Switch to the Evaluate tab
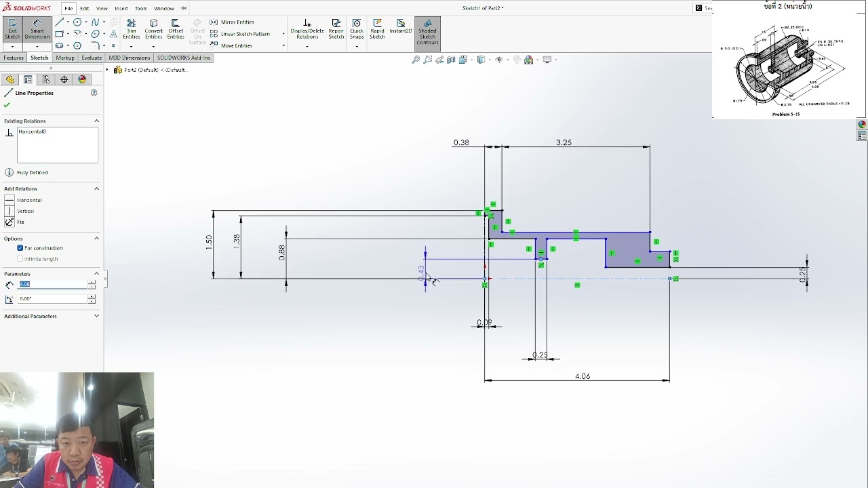The image size is (868, 488). (92, 58)
